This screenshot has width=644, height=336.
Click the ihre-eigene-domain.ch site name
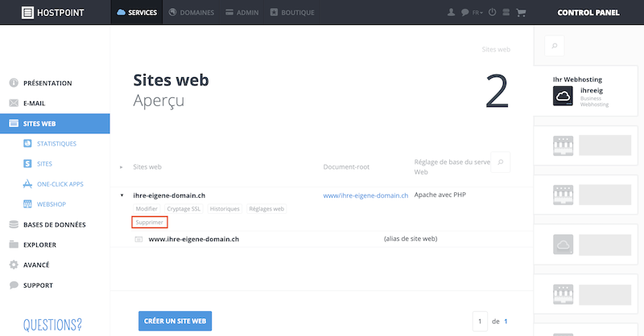(169, 195)
